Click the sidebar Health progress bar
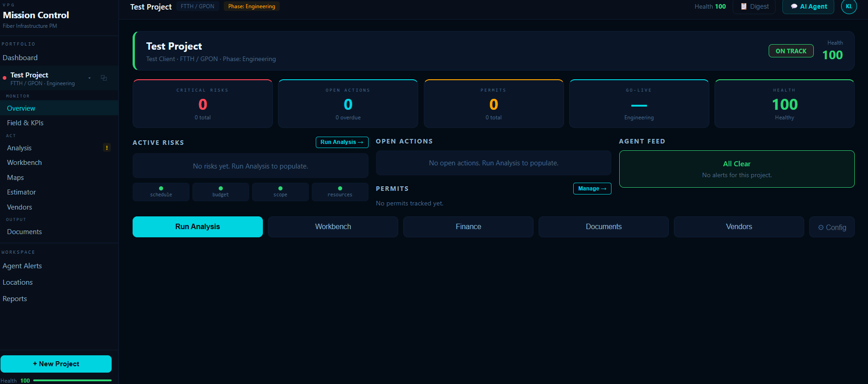868x384 pixels. 72,380
